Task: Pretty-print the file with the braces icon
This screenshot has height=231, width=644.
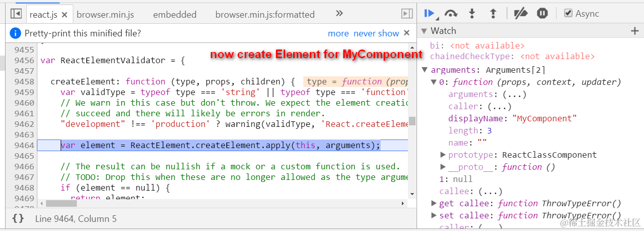Action: (x=18, y=219)
